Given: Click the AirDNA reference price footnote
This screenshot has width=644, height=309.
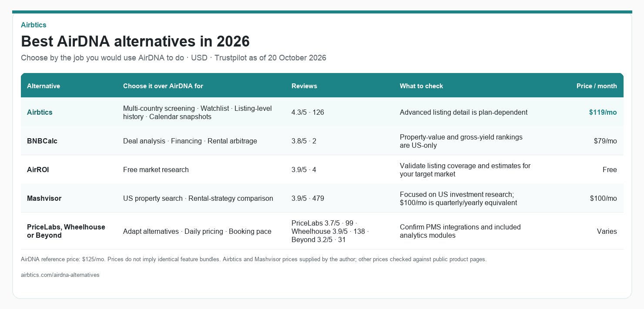Looking at the screenshot, I should click(253, 259).
